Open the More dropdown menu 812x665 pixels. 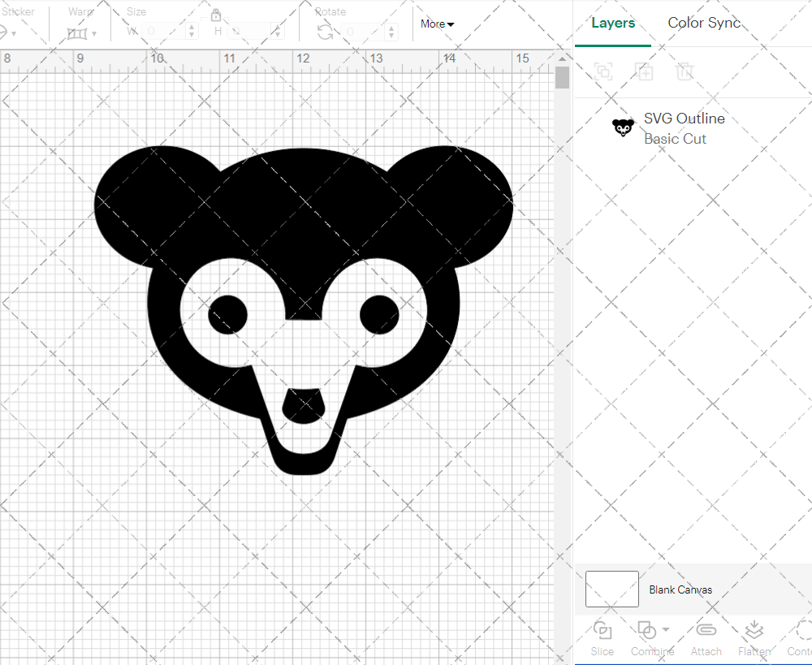click(x=437, y=24)
